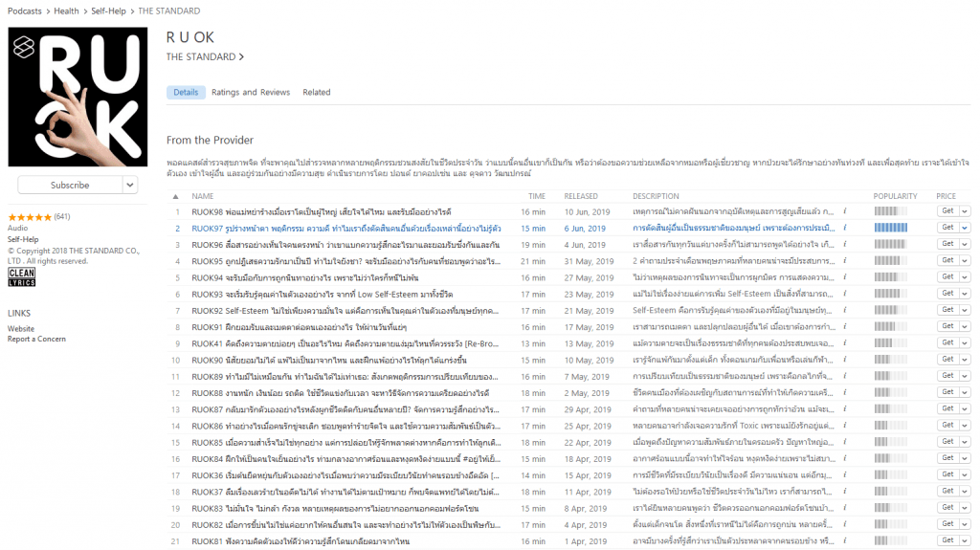Open info icon for RUOK95 episode
Viewport: 980px width, 550px height.
click(x=844, y=260)
